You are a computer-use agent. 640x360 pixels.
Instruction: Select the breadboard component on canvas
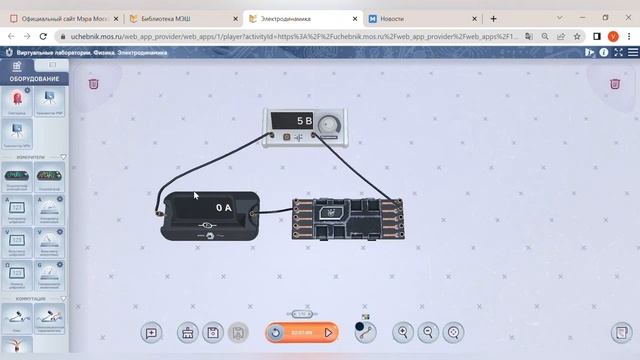348,219
